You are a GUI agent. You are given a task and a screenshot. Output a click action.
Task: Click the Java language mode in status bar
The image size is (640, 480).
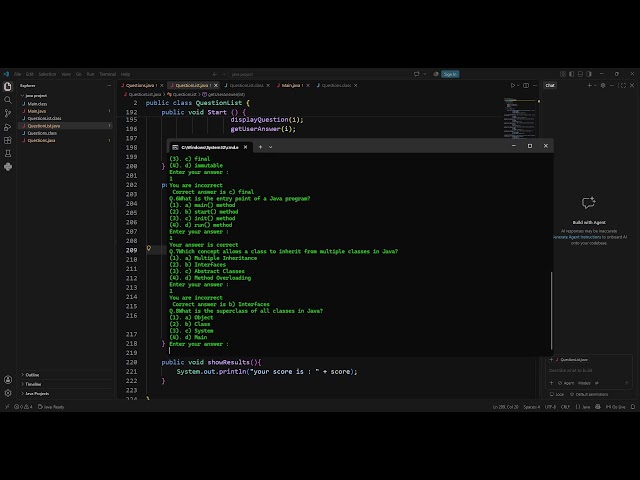pyautogui.click(x=583, y=407)
